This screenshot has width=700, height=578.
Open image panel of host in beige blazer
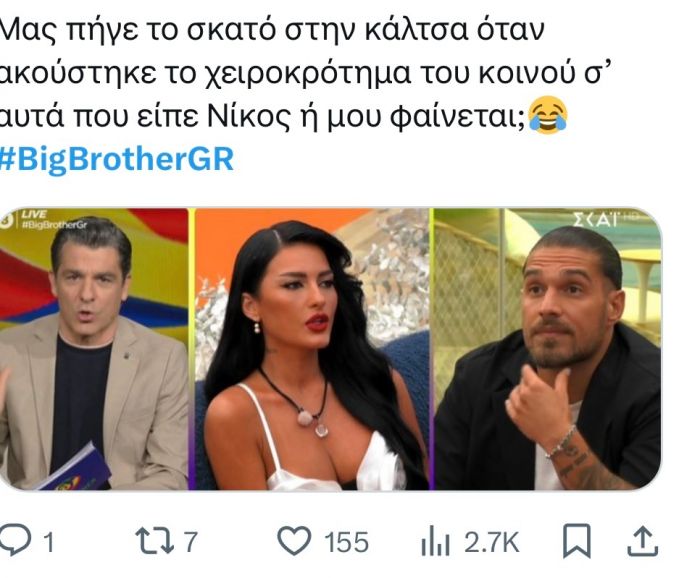(94, 349)
